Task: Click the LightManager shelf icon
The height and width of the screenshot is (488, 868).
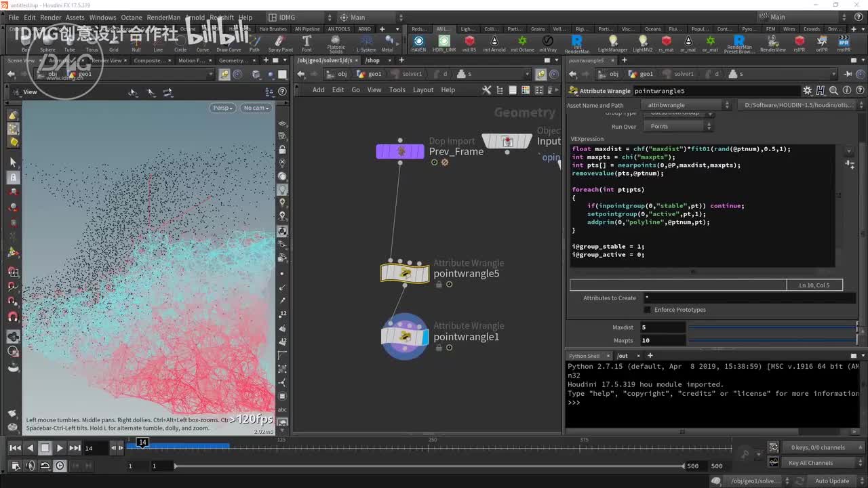Action: tap(612, 43)
